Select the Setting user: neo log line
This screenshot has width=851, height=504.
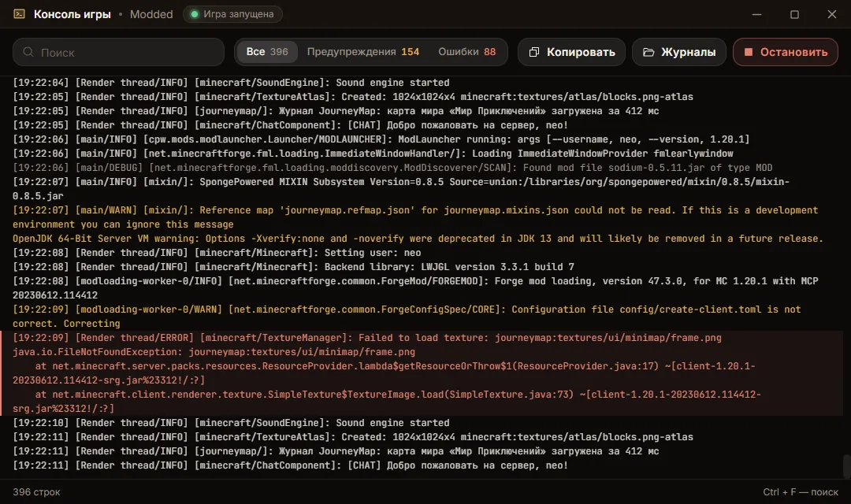tap(217, 253)
